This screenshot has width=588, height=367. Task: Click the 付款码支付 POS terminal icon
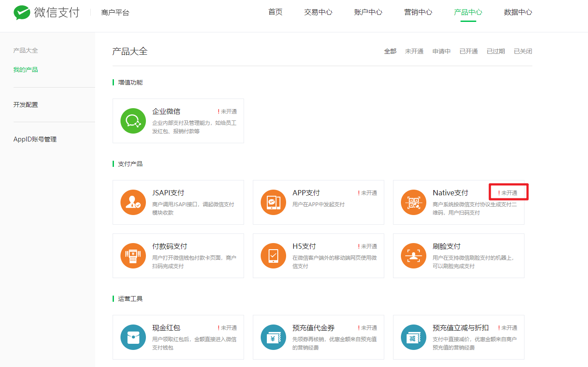click(x=133, y=256)
